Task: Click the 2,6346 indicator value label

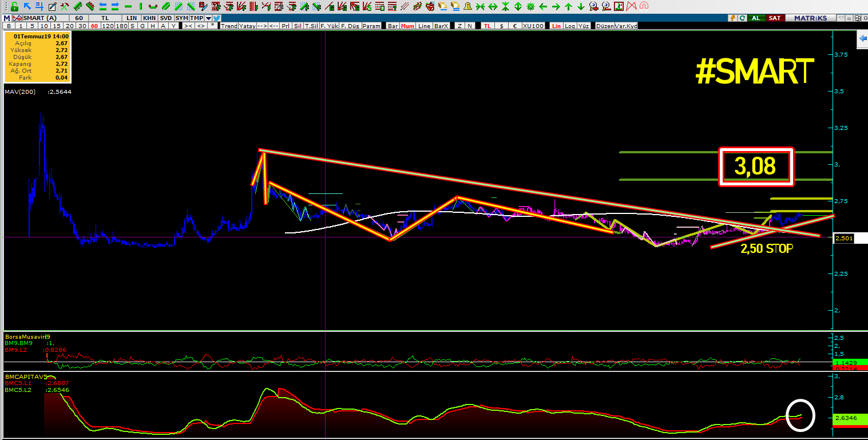Action: tap(846, 418)
